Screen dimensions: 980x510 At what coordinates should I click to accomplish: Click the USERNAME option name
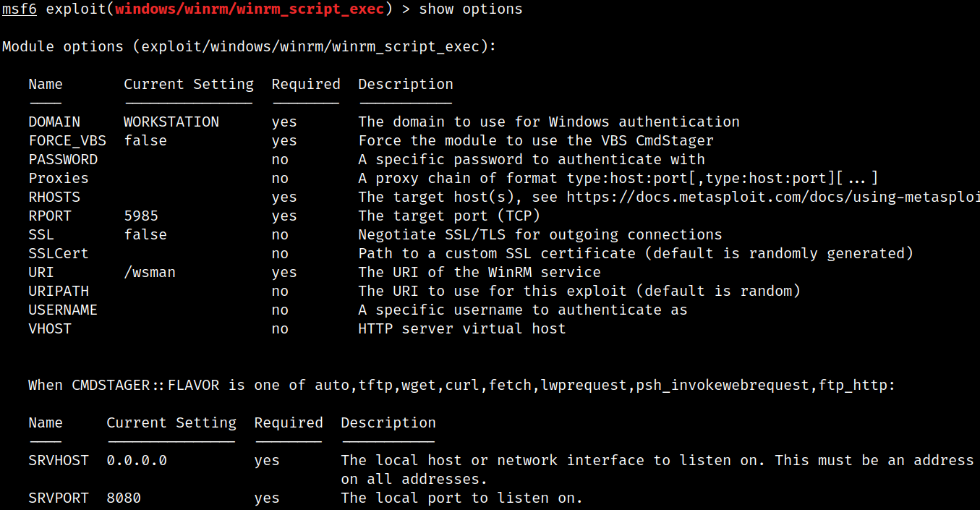(x=63, y=310)
